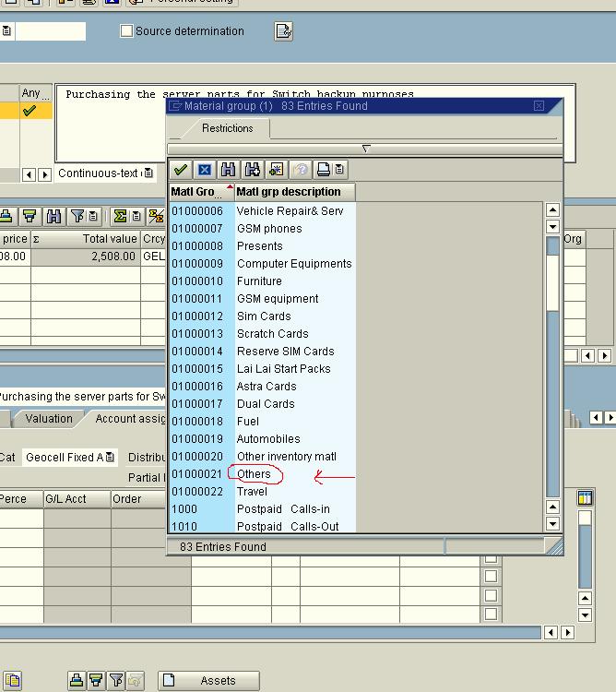Image resolution: width=616 pixels, height=692 pixels.
Task: Open the Geocell Fixed A category dropdown
Action: [110, 458]
